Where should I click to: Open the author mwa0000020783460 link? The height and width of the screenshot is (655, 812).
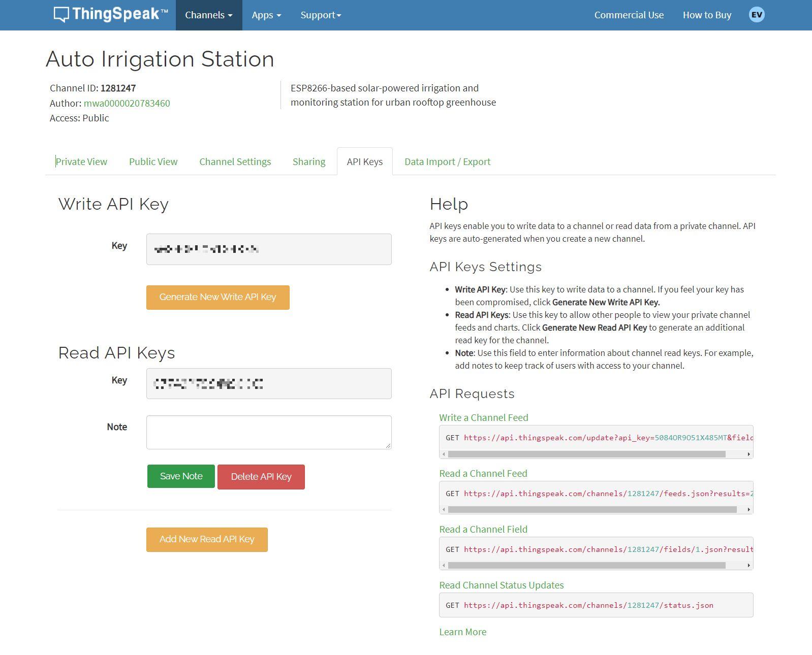(127, 103)
